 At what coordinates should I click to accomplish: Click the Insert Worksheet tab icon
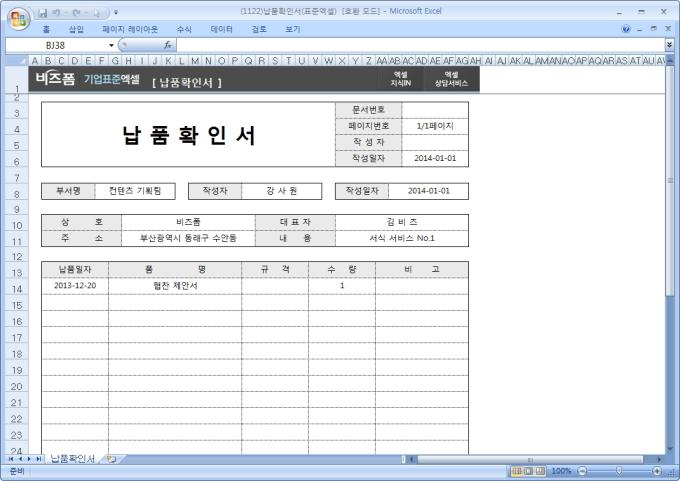111,459
